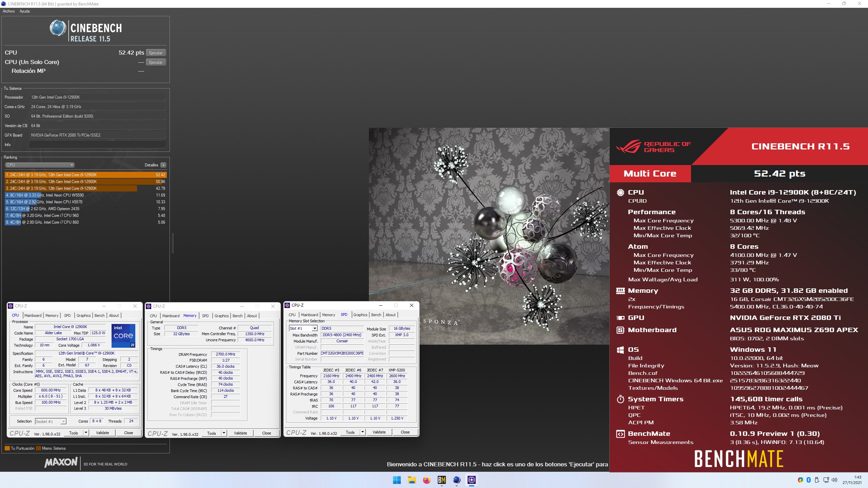
Task: Select the About tab in SPD CPU-Z window
Action: [391, 315]
